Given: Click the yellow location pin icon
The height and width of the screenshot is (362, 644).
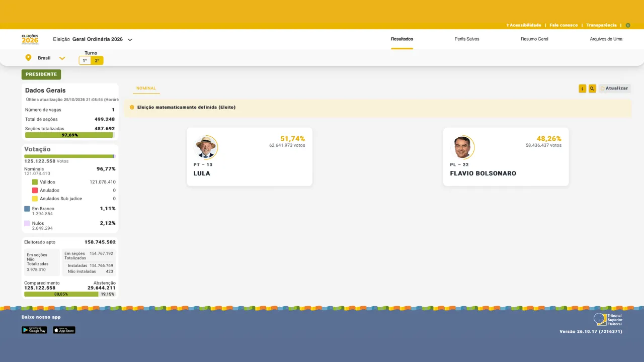Looking at the screenshot, I should (x=28, y=58).
